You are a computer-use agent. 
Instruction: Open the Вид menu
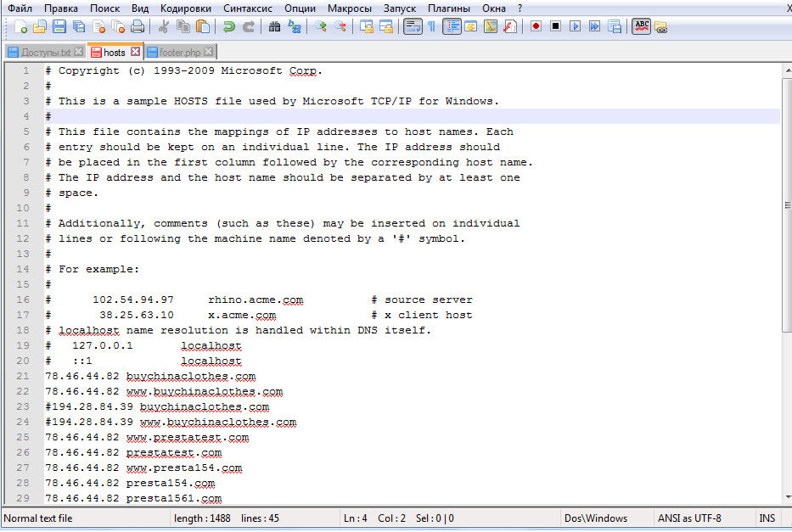pos(140,8)
